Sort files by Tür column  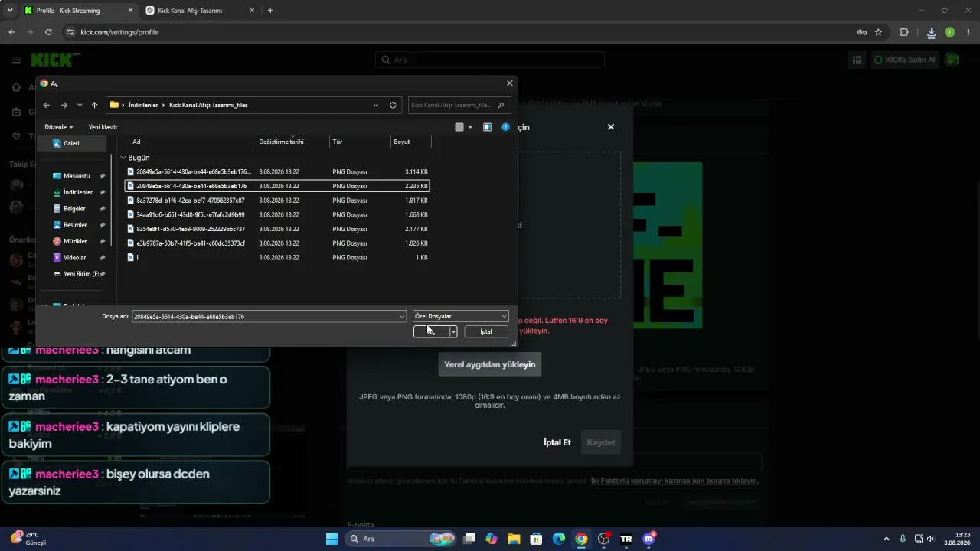pyautogui.click(x=337, y=142)
